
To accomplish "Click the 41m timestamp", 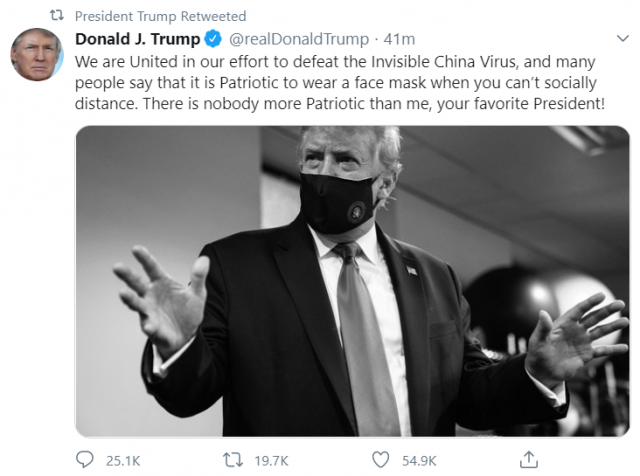I will [x=399, y=39].
